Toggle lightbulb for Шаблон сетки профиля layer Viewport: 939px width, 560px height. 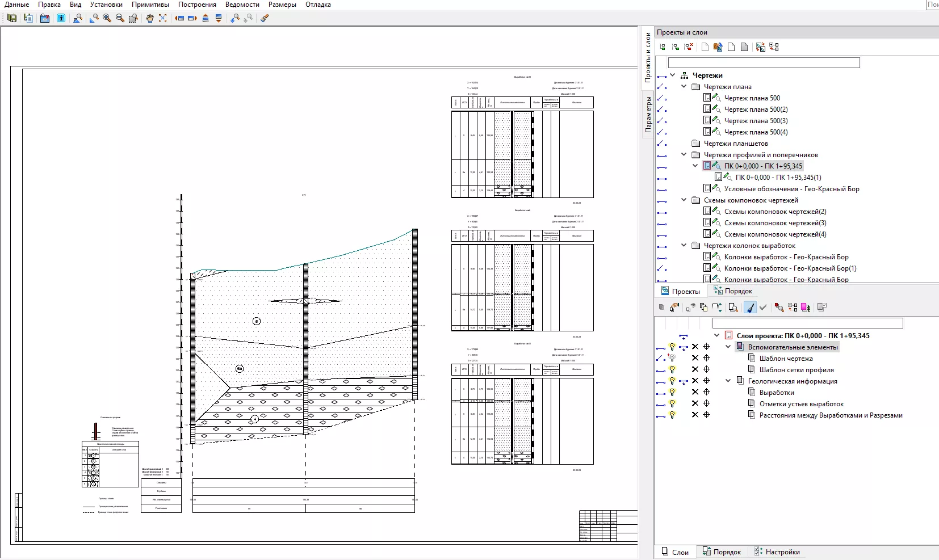[672, 369]
